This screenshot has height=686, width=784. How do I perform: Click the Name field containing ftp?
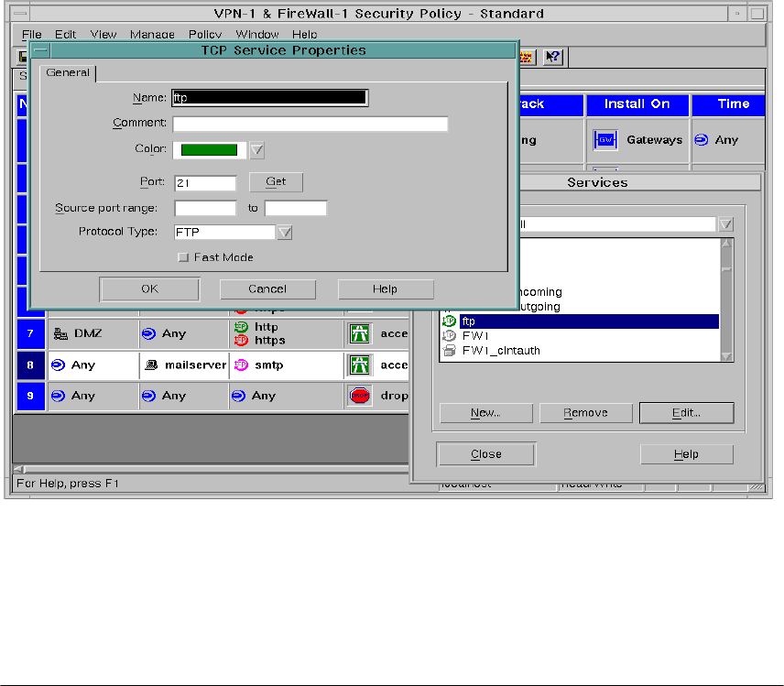270,97
